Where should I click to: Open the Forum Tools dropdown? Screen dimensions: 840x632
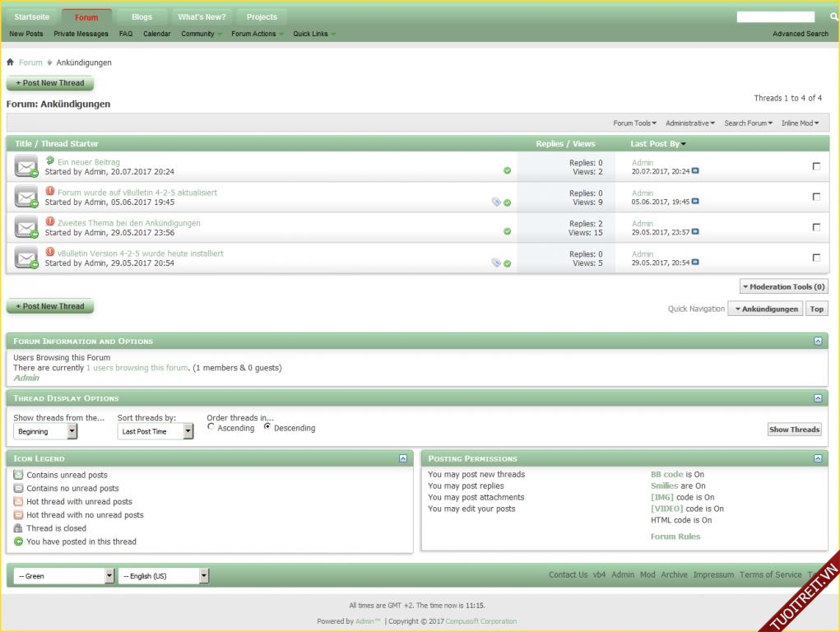pyautogui.click(x=634, y=123)
